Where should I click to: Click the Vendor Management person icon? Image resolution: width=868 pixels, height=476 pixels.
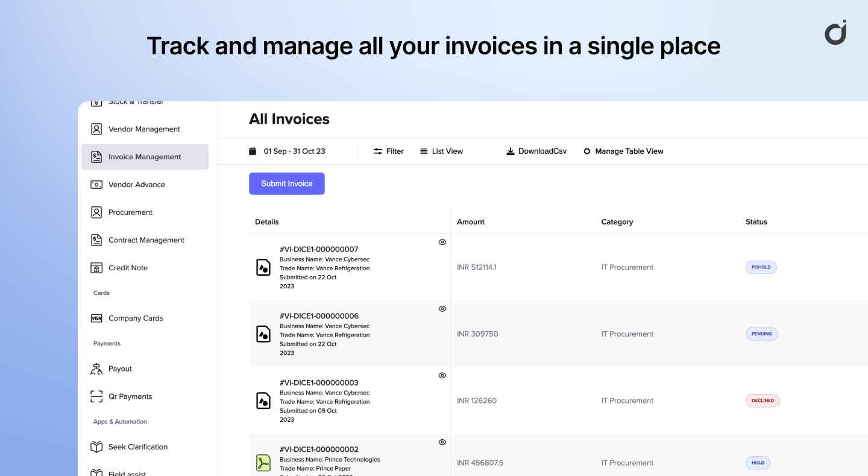[x=96, y=129]
